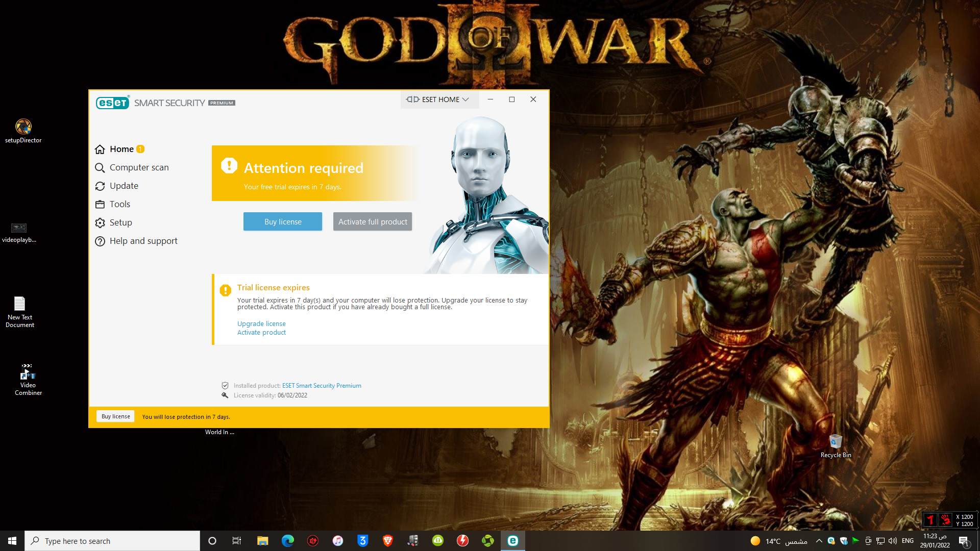This screenshot has height=551, width=980.
Task: Go to the Update section
Action: tap(116, 186)
